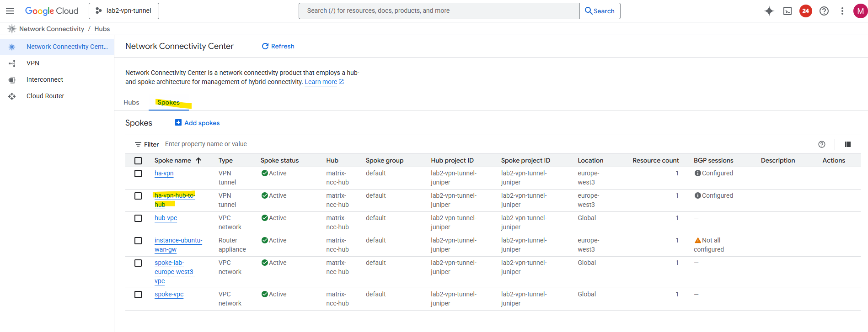Open the help question mark menu
This screenshot has height=332, width=868.
[824, 11]
